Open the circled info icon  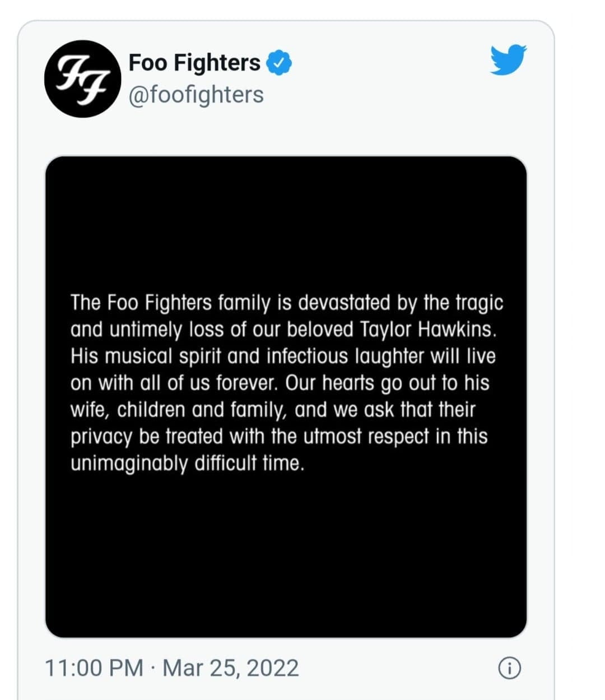[x=509, y=668]
